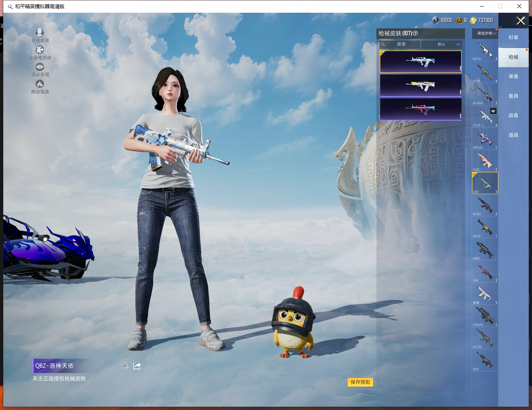Switch to the 战备 tab
Screen dimensions: 532x410
(x=514, y=115)
